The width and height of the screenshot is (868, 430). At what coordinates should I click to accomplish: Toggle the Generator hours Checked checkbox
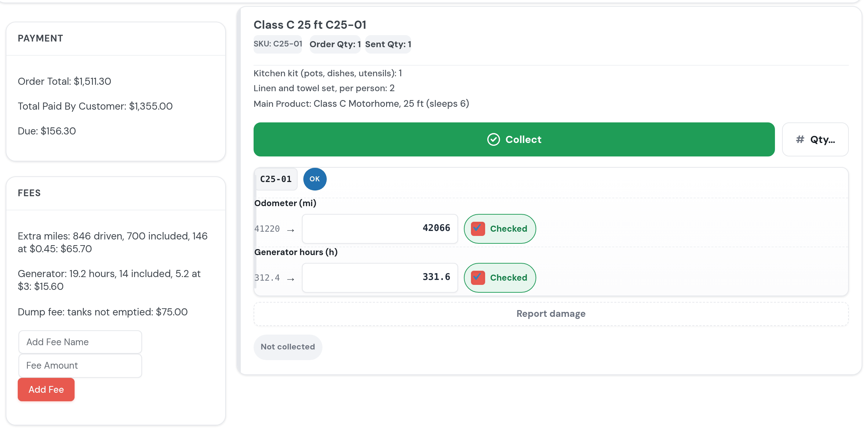(478, 278)
